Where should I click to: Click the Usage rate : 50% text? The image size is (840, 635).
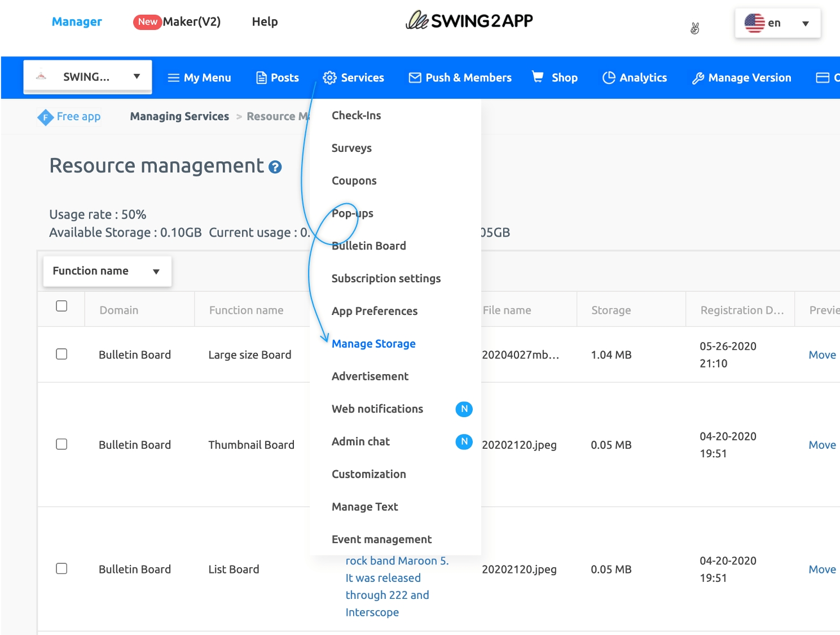tap(98, 215)
